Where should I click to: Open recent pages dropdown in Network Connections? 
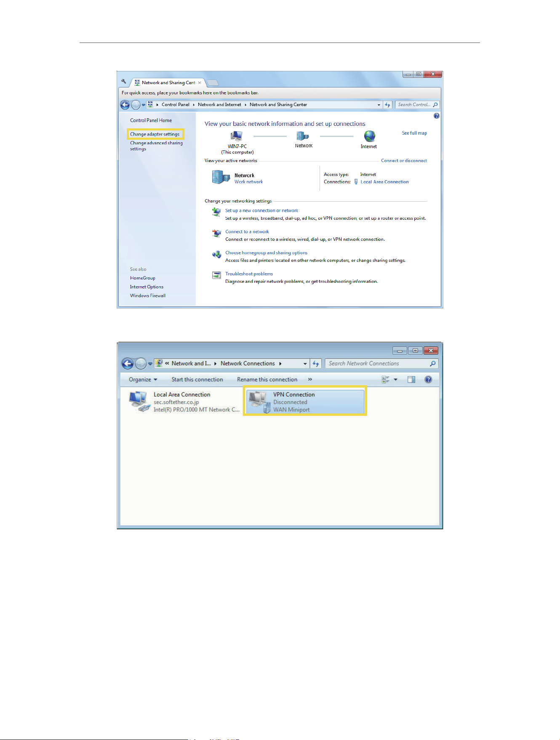(150, 364)
